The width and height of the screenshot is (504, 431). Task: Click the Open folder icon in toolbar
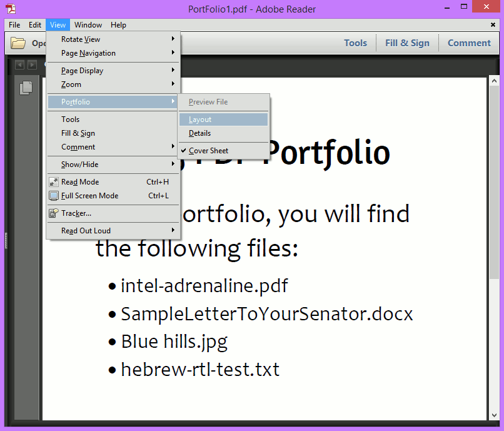tap(18, 43)
